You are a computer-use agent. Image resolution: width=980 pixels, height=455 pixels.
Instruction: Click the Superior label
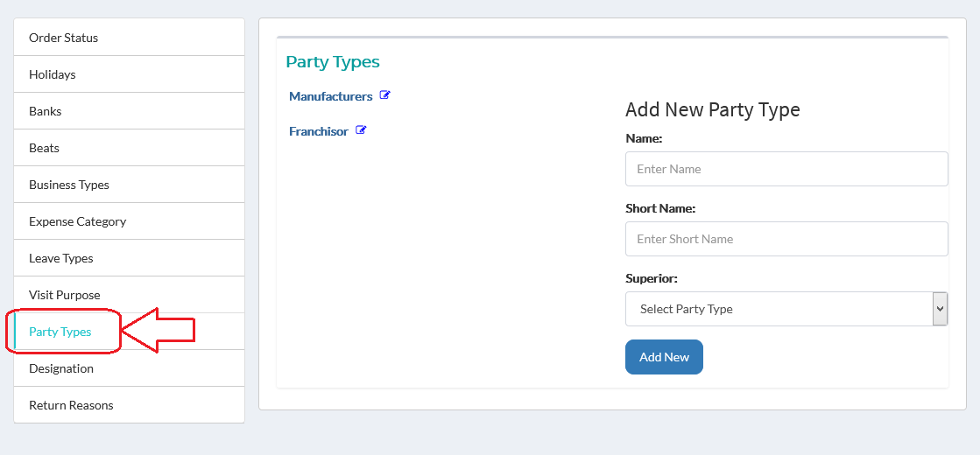(652, 278)
